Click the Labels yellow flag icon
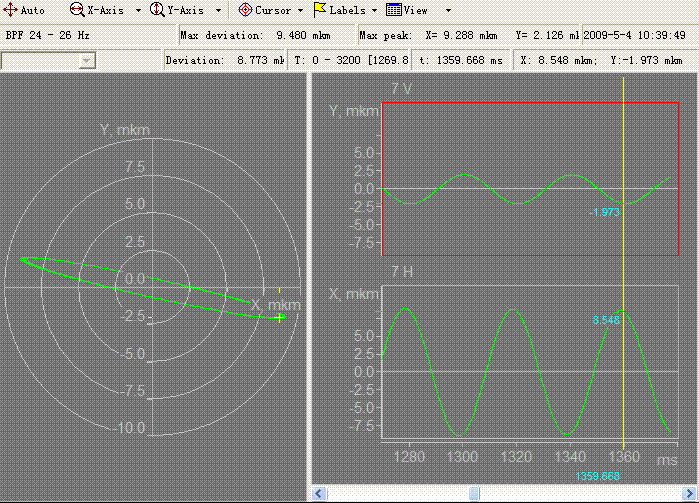699x503 pixels. [x=320, y=9]
